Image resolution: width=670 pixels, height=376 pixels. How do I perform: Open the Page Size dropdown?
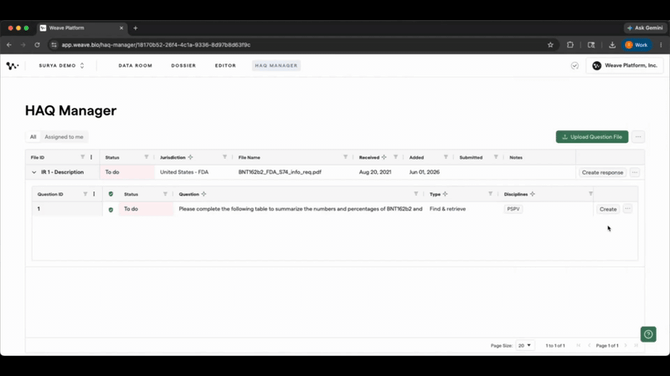click(x=525, y=345)
